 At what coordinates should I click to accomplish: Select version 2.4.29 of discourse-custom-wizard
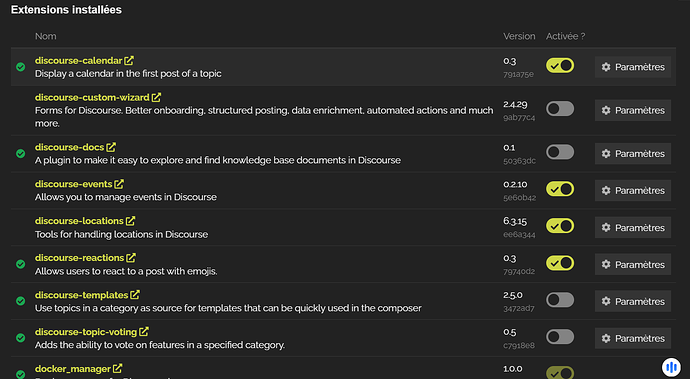pos(515,104)
